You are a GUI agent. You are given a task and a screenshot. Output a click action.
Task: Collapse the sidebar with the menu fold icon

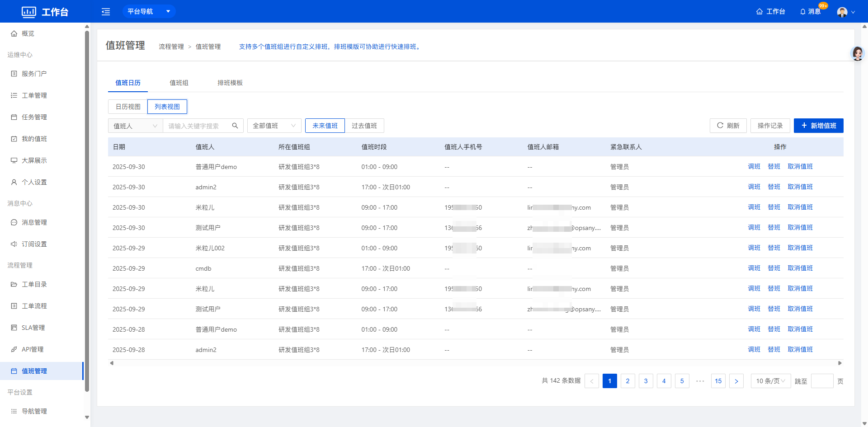[106, 12]
